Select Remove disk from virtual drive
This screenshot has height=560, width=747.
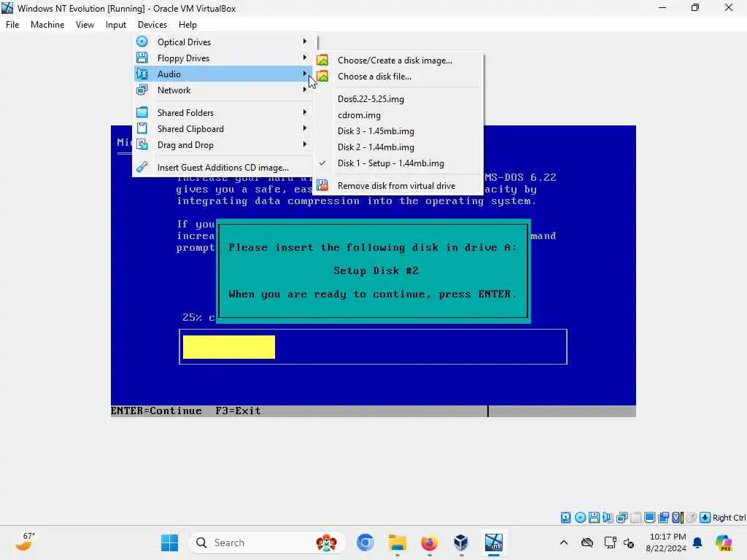pos(396,185)
